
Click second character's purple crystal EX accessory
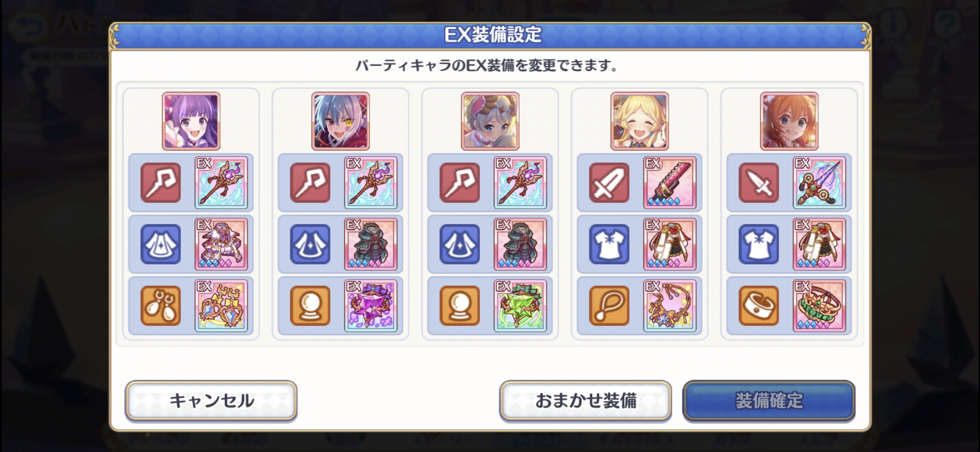[371, 306]
